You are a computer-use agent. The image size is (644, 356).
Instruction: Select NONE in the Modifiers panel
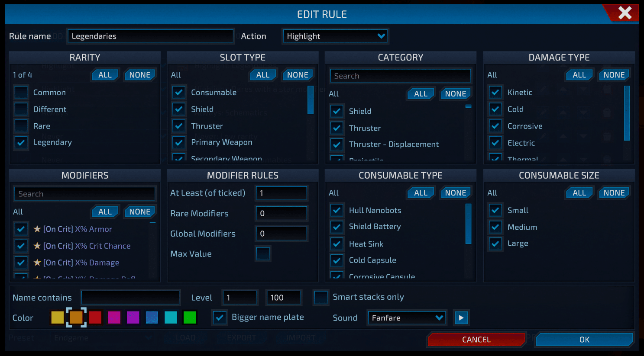[x=140, y=212]
